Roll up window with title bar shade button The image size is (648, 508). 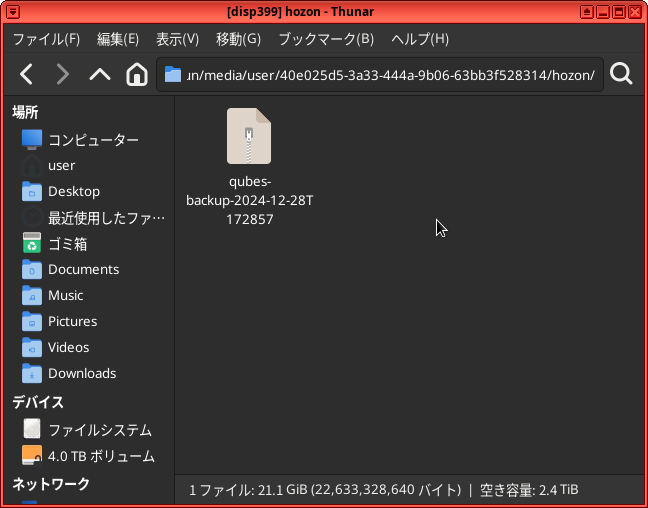coord(587,12)
